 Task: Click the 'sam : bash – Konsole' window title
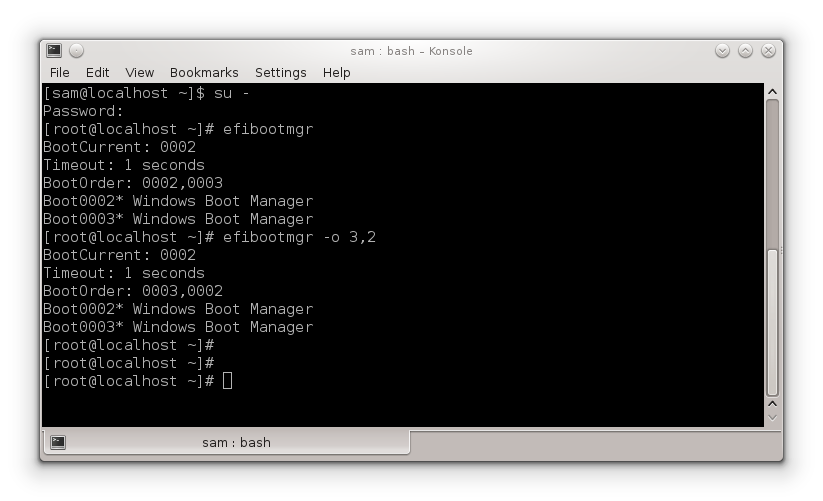coord(412,51)
